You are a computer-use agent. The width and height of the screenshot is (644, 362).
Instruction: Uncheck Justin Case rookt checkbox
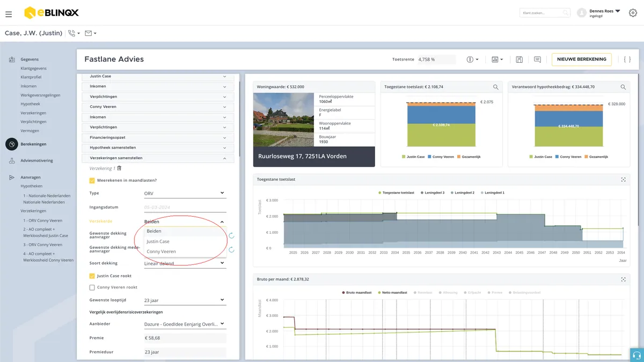pos(92,276)
